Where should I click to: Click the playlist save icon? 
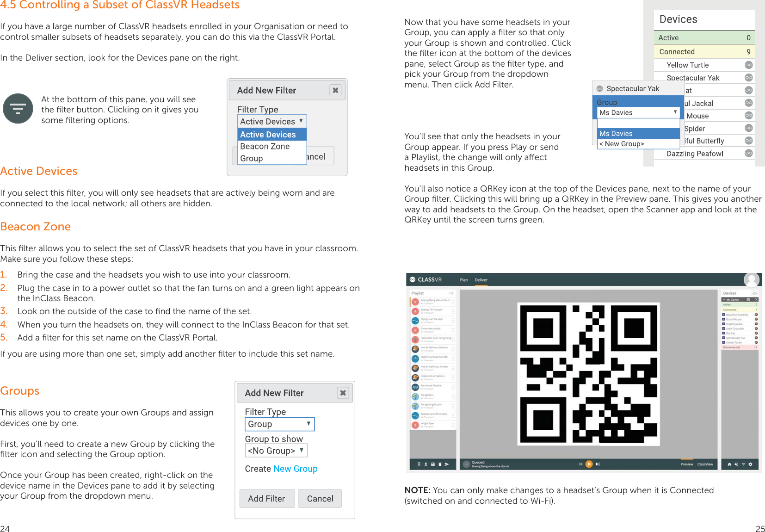[432, 464]
